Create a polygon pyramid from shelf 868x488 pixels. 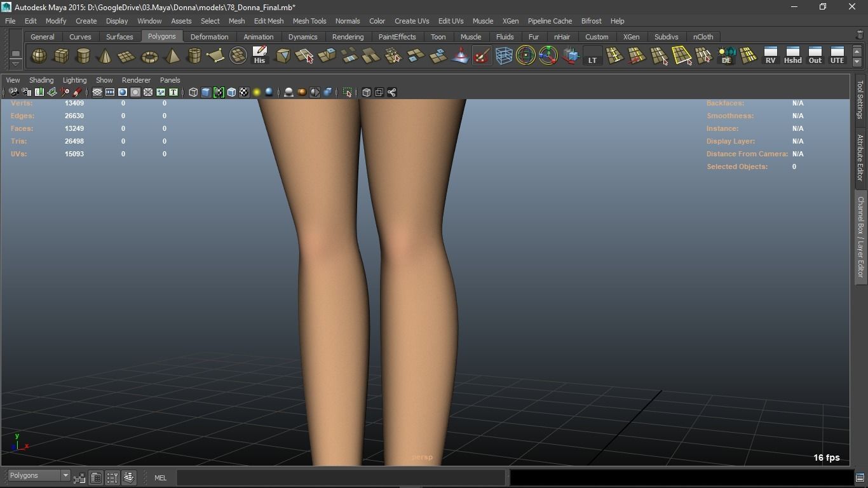tap(172, 56)
